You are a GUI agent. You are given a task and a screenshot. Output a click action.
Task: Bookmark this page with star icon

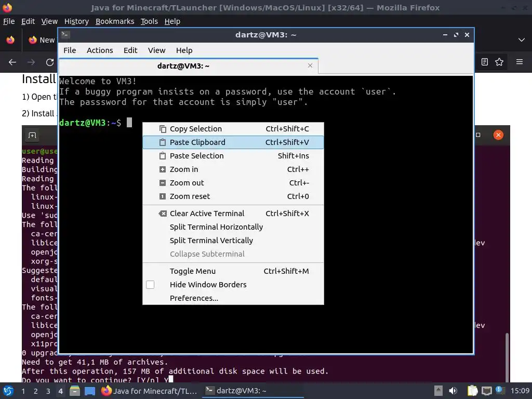(499, 62)
